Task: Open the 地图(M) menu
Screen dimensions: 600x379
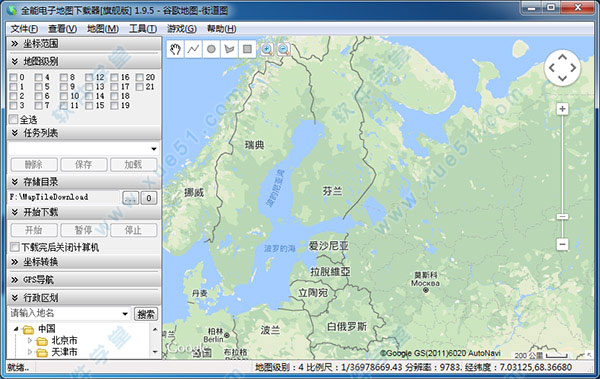Action: pyautogui.click(x=103, y=29)
